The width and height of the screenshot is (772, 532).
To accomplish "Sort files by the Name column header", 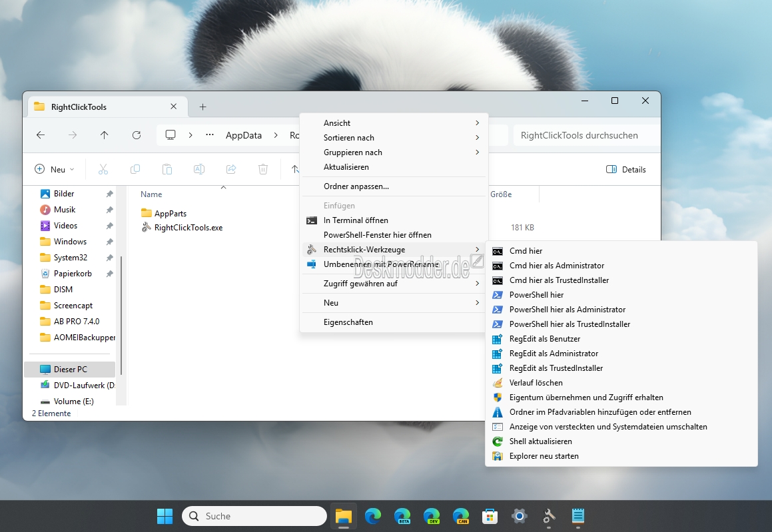I will coord(151,194).
